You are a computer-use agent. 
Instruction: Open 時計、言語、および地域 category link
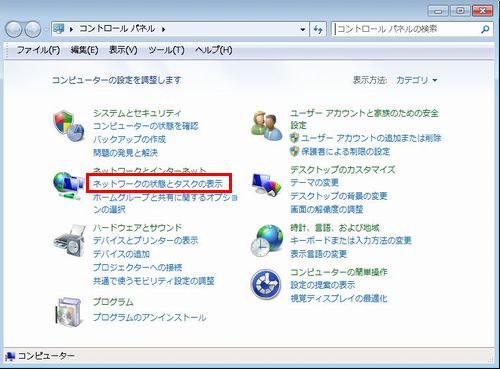[x=335, y=228]
